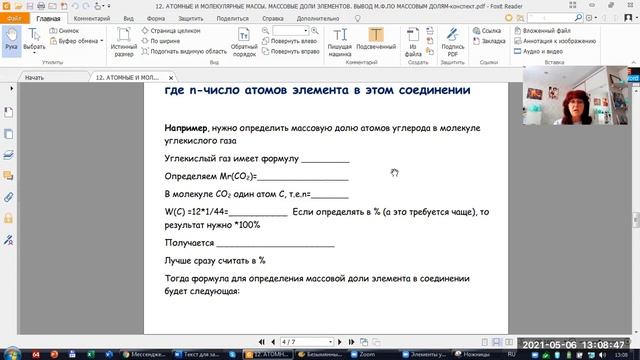Insert File Attachment (Вложенный файл)
This screenshot has width=640, height=360.
pos(542,31)
